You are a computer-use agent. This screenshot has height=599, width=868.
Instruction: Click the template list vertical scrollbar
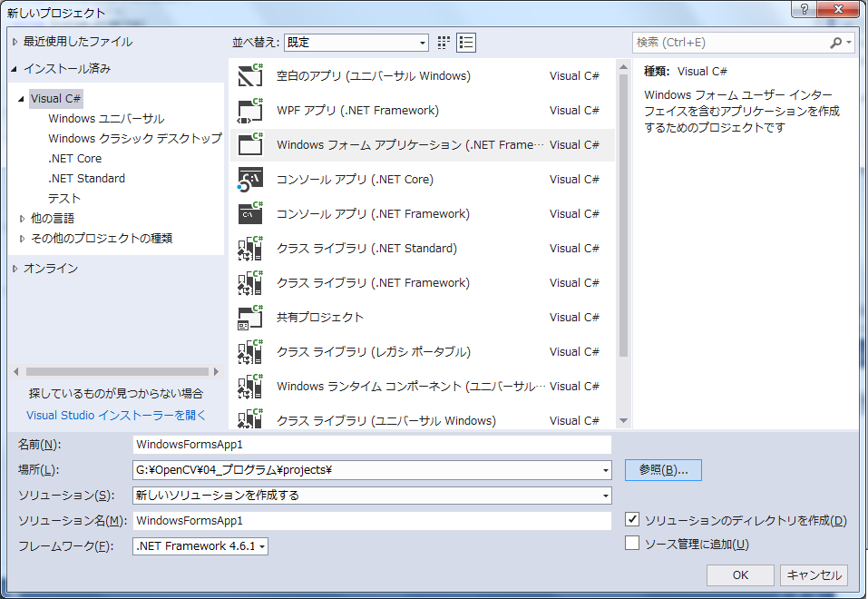623,215
